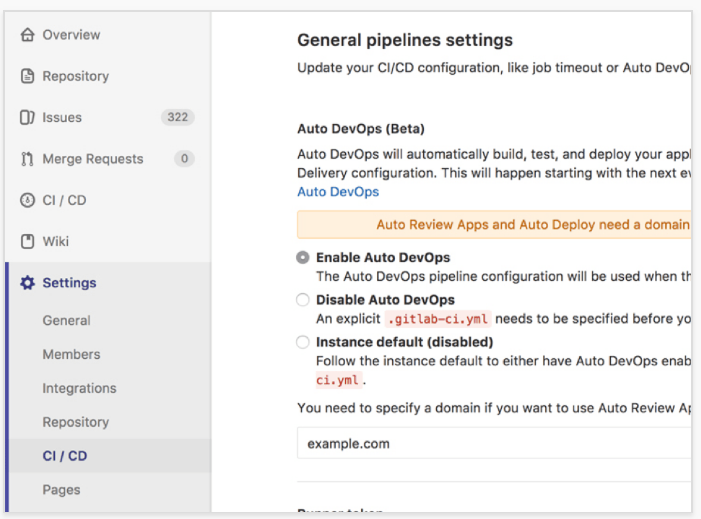Open Repository under Settings

tap(76, 422)
